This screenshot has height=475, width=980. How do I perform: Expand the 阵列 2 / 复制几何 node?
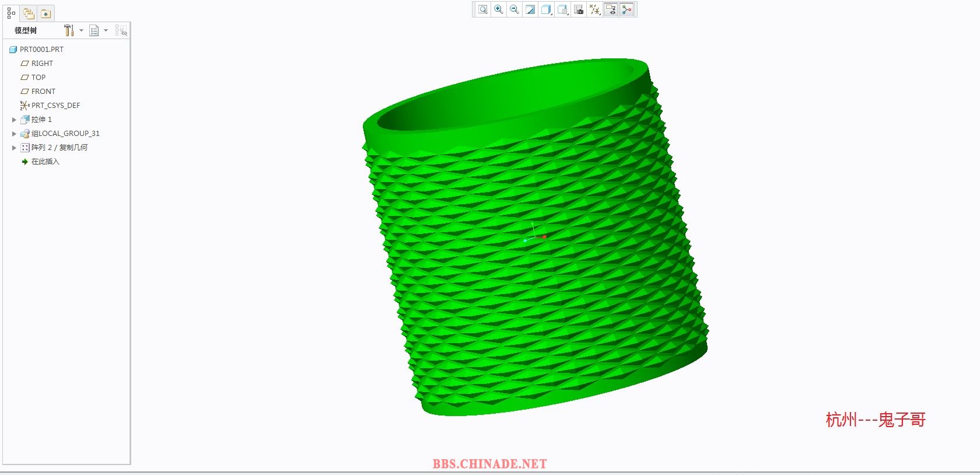(14, 148)
